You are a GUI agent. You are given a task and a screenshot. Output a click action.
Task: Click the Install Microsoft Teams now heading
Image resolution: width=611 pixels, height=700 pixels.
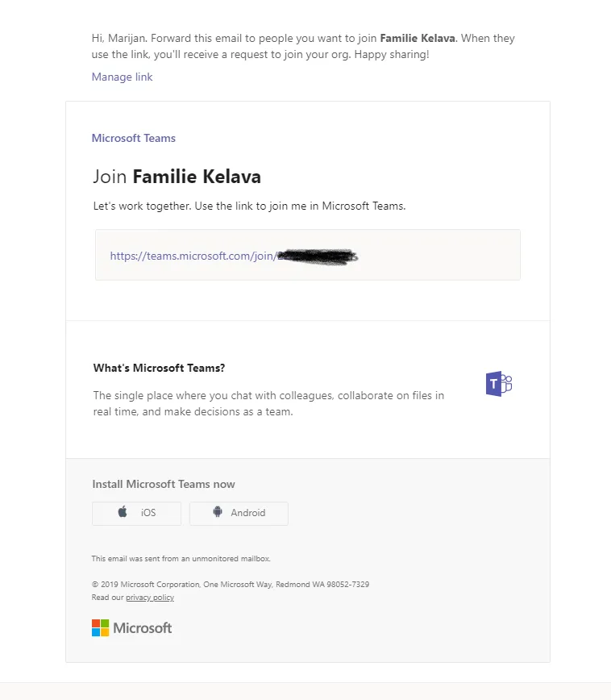(x=164, y=484)
